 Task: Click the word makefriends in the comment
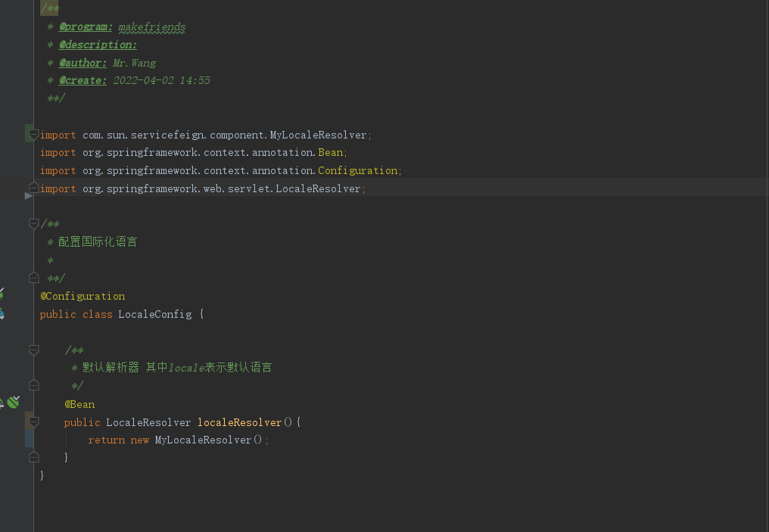pyautogui.click(x=152, y=27)
